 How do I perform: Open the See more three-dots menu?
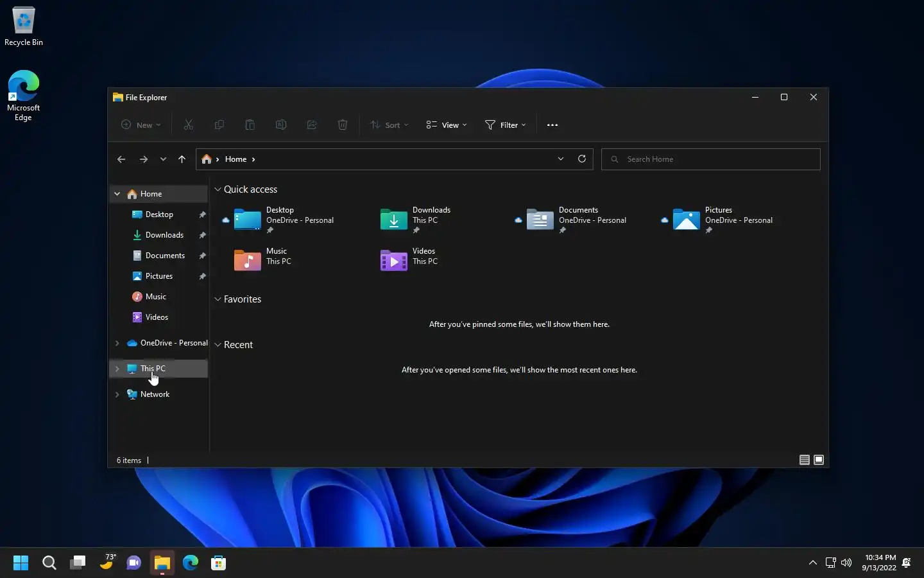point(552,125)
